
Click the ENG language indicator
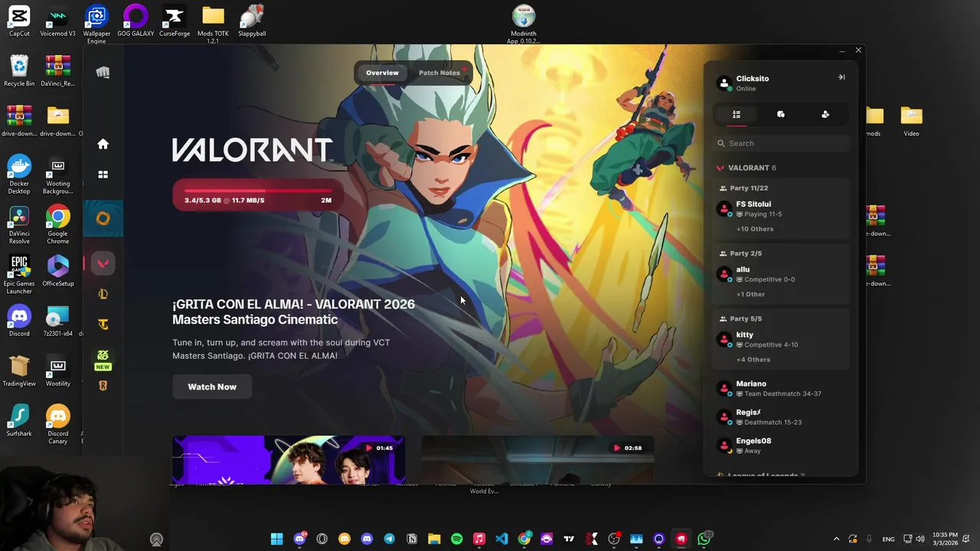pyautogui.click(x=888, y=540)
